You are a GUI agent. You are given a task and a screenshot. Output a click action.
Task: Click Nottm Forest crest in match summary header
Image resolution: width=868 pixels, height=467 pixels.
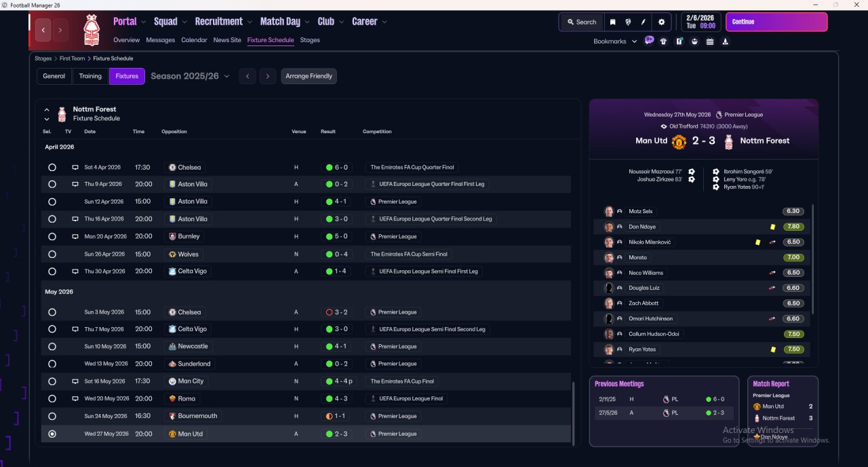click(729, 141)
